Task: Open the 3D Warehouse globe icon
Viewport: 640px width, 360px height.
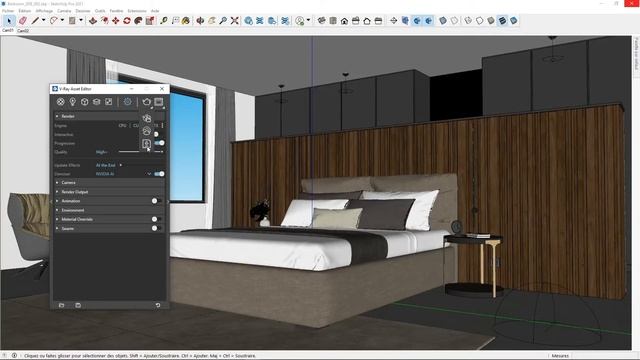Action: click(x=248, y=20)
